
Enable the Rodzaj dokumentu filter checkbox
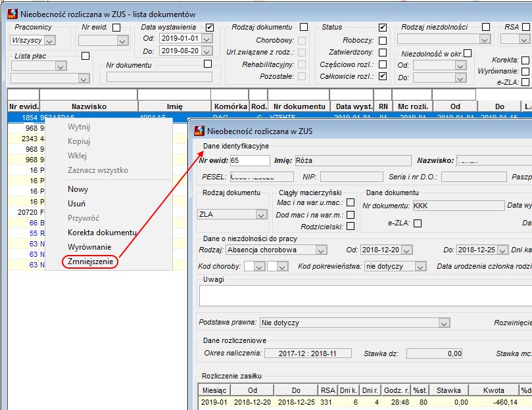[x=304, y=27]
